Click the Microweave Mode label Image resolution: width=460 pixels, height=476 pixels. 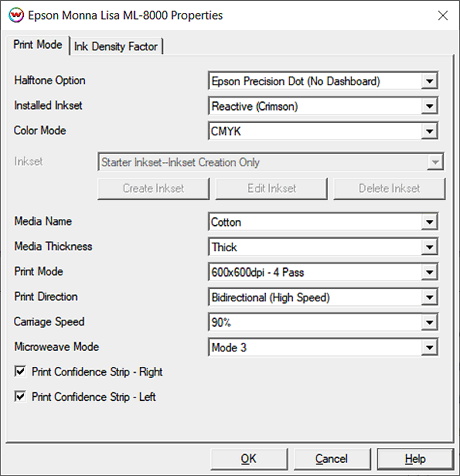tap(56, 347)
